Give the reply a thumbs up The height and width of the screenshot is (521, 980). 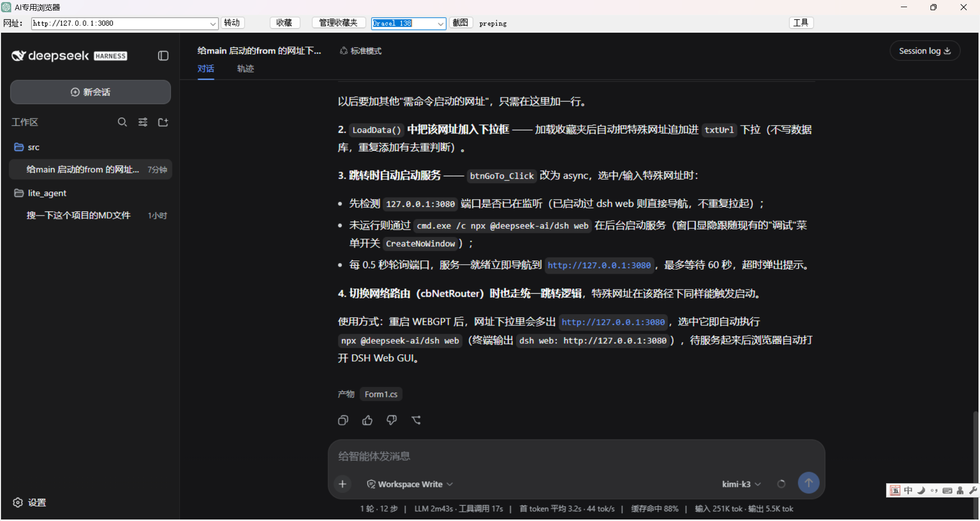(x=367, y=420)
